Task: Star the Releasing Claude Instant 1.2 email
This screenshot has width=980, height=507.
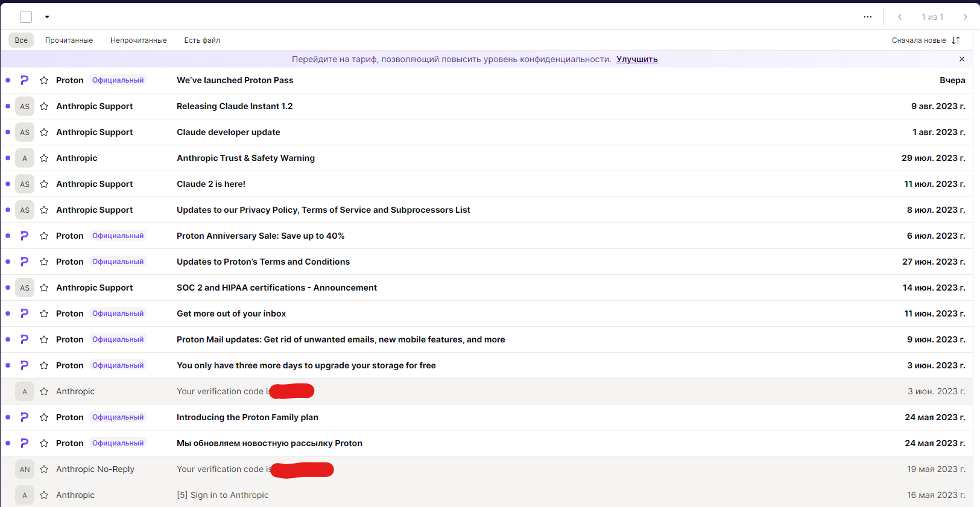Action: [44, 106]
